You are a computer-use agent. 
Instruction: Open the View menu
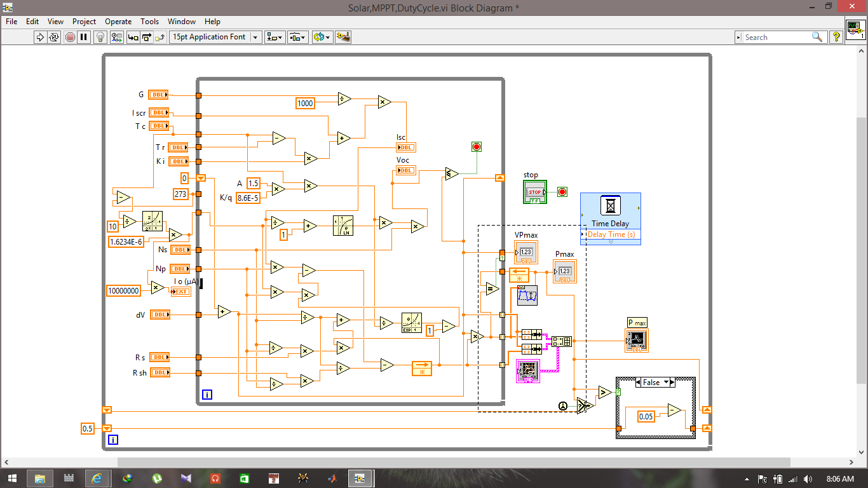[55, 21]
